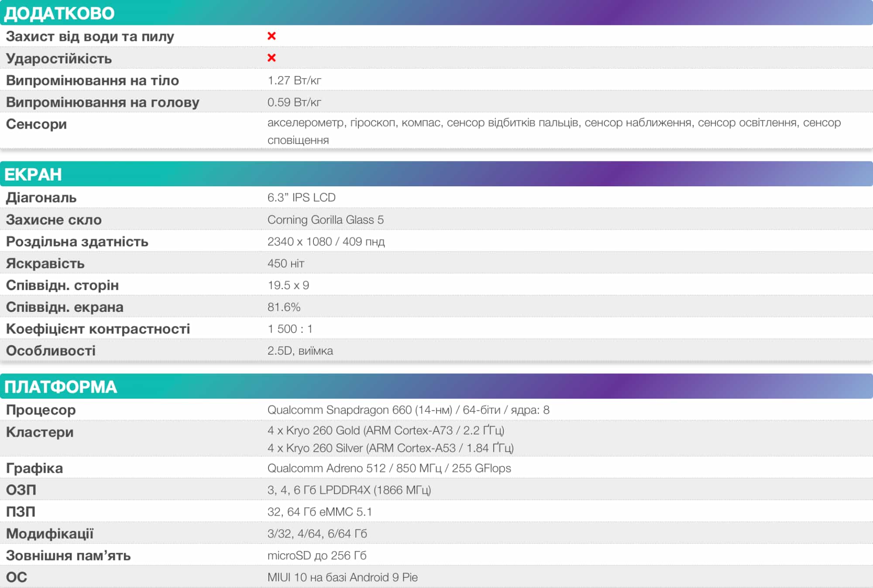Image resolution: width=873 pixels, height=588 pixels.
Task: Click the 2340 x 1080 resolution value
Action: (326, 241)
